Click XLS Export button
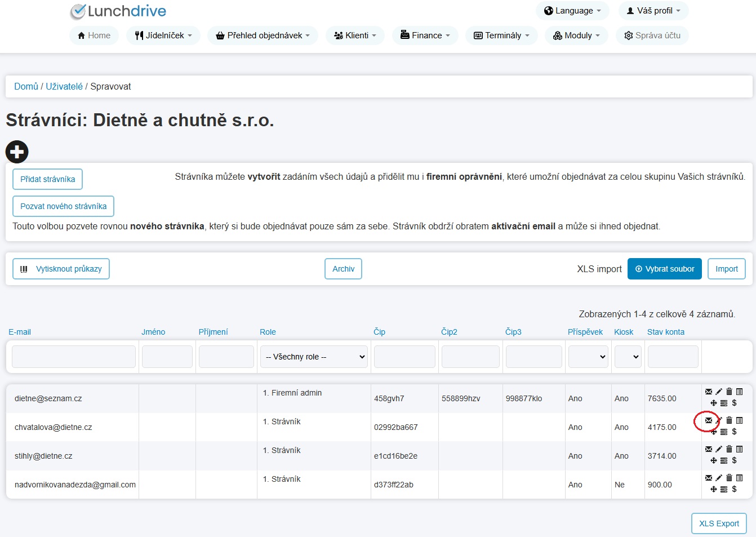 coord(719,523)
